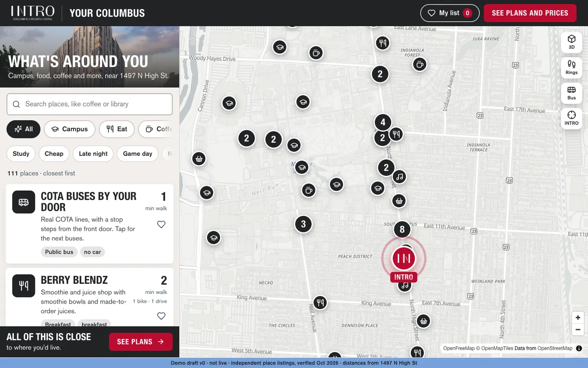This screenshot has width=588, height=368.
Task: Click '1 bike · 1 drive' text
Action: coord(150,301)
